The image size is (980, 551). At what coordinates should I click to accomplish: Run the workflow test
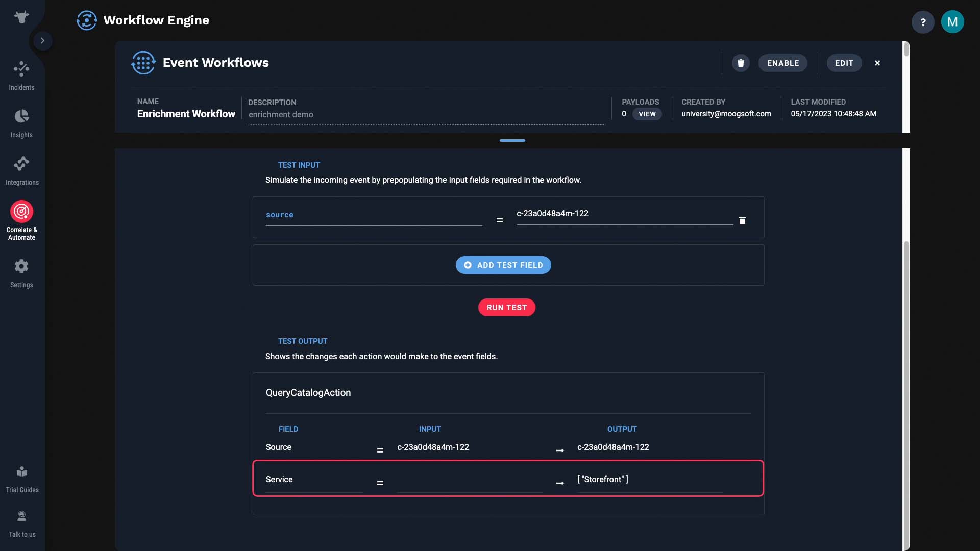(506, 308)
